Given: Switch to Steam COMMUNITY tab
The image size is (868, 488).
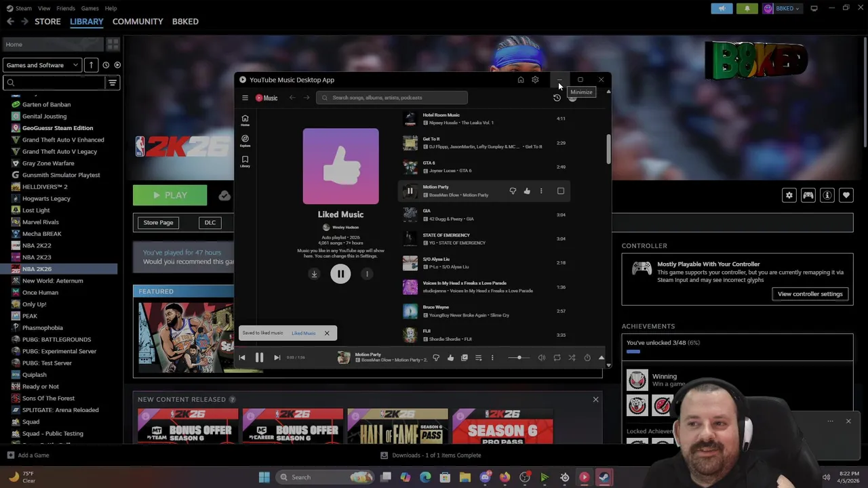Looking at the screenshot, I should (138, 21).
